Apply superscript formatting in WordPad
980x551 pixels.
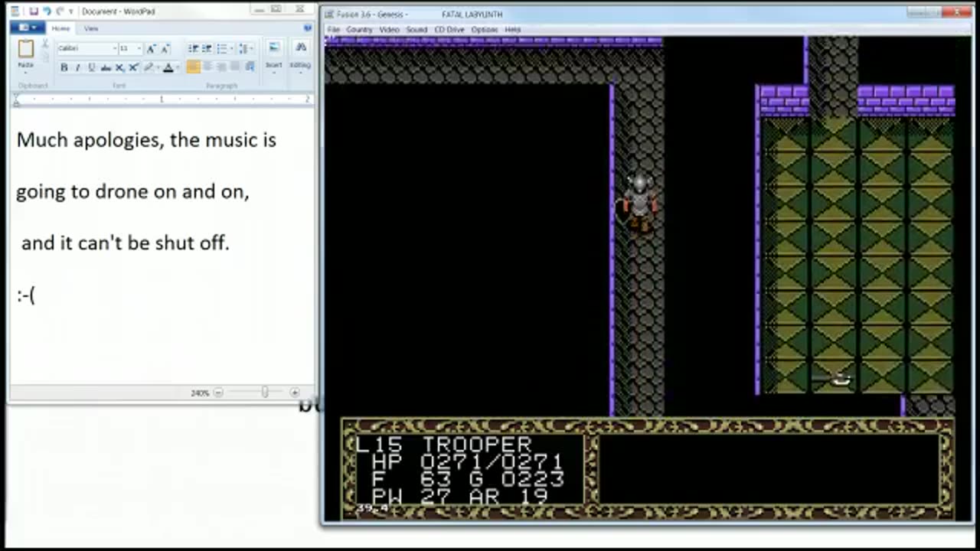click(133, 67)
